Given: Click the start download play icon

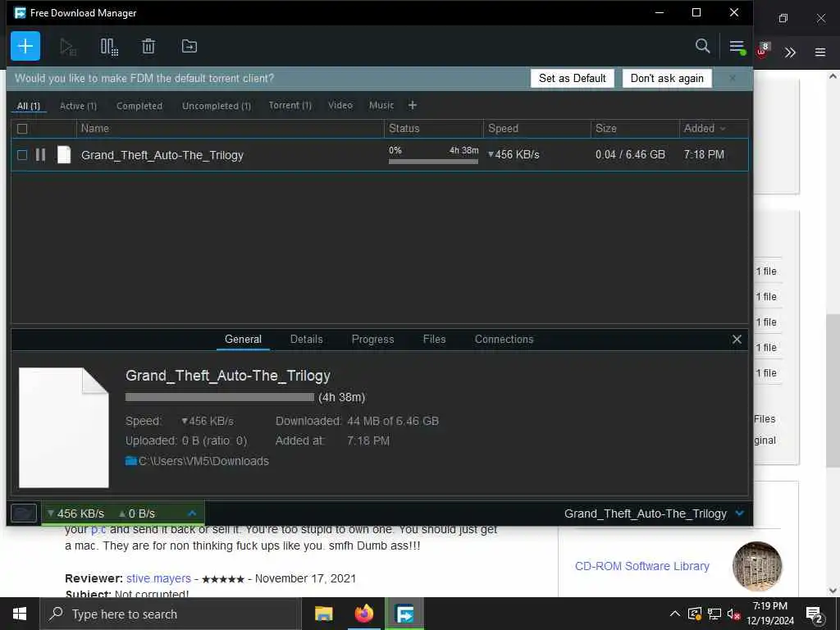Looking at the screenshot, I should pyautogui.click(x=68, y=47).
